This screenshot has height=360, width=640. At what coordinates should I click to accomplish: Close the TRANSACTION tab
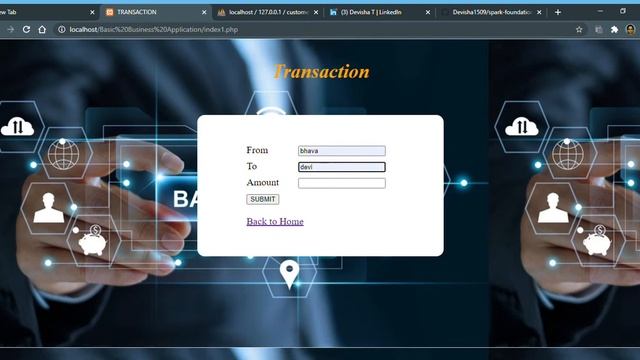click(x=204, y=12)
